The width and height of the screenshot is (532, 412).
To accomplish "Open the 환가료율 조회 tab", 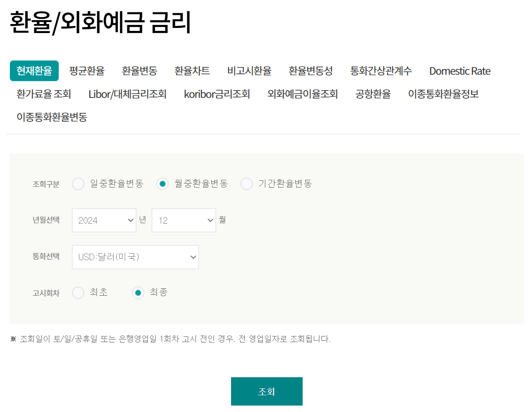I will click(x=44, y=94).
